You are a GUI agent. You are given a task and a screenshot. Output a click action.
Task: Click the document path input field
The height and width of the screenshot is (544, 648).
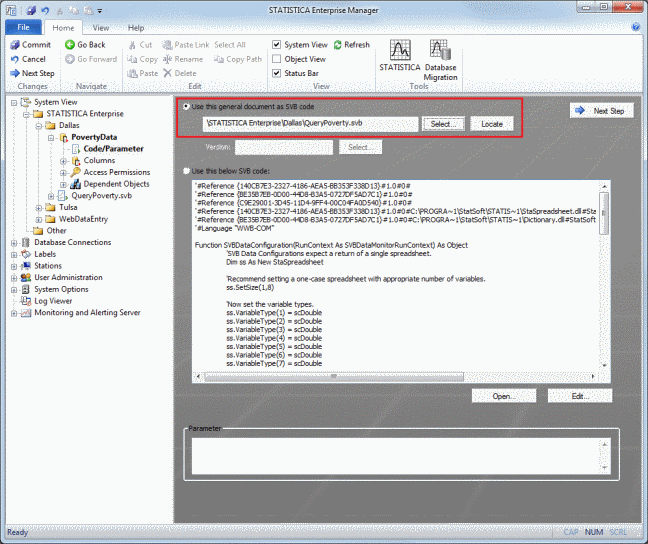pos(310,124)
